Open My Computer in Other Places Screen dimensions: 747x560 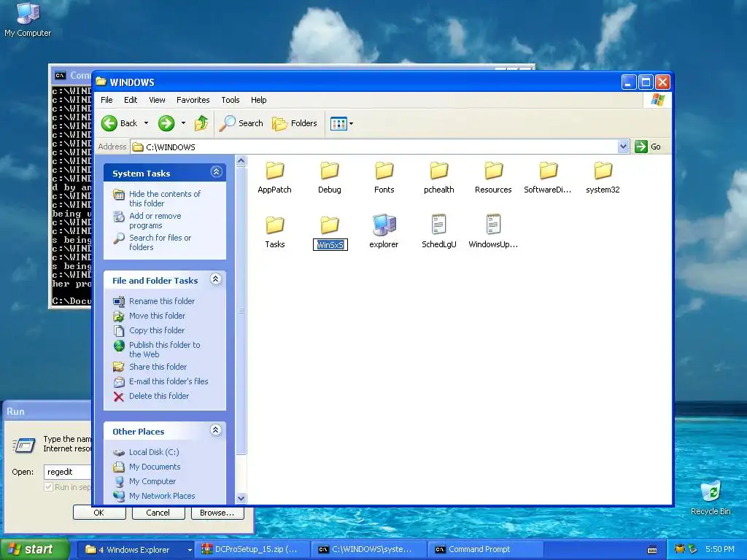152,481
